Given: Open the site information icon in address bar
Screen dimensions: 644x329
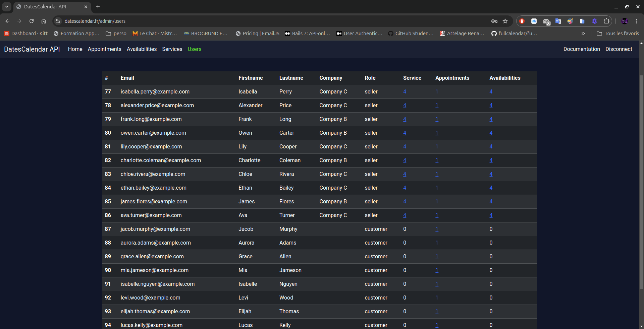Looking at the screenshot, I should [x=58, y=21].
